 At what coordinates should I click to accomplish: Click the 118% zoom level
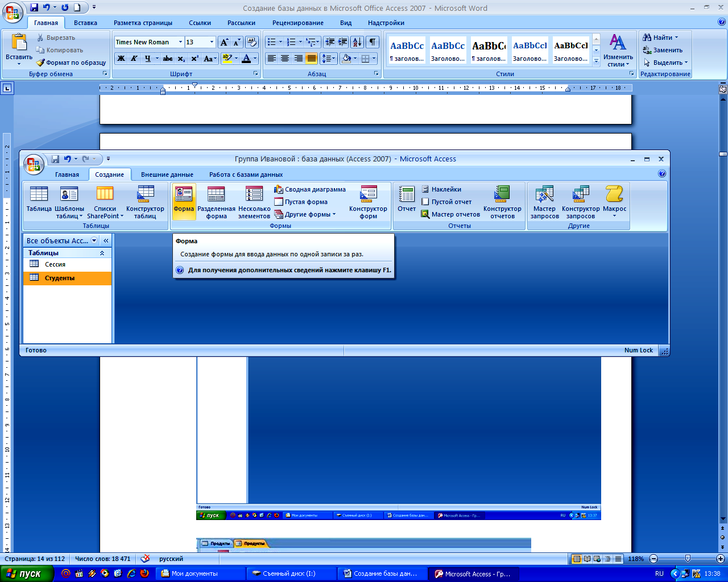pyautogui.click(x=636, y=559)
